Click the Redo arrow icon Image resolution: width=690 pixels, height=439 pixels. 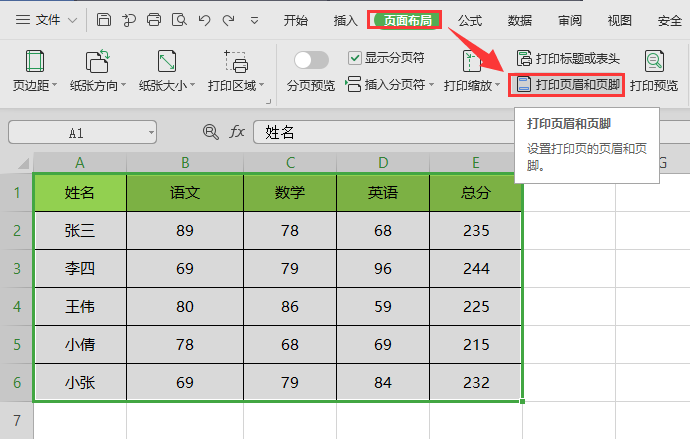(228, 20)
